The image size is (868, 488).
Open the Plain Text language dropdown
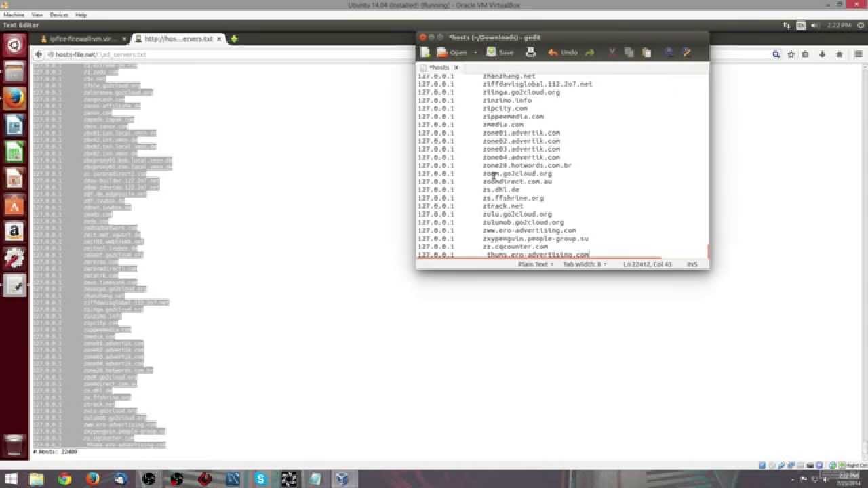[536, 264]
